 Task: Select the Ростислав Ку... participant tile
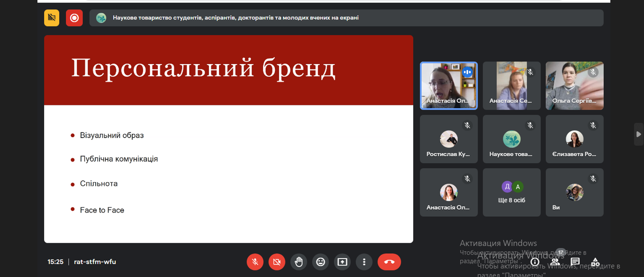click(448, 139)
